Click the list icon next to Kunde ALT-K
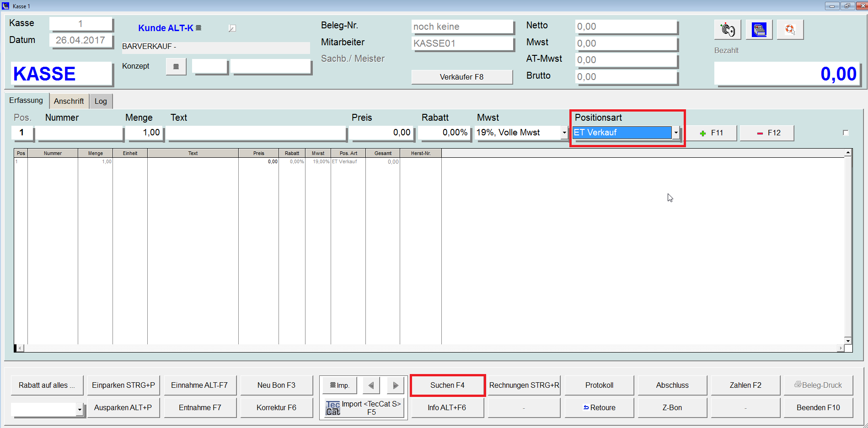 pos(198,28)
